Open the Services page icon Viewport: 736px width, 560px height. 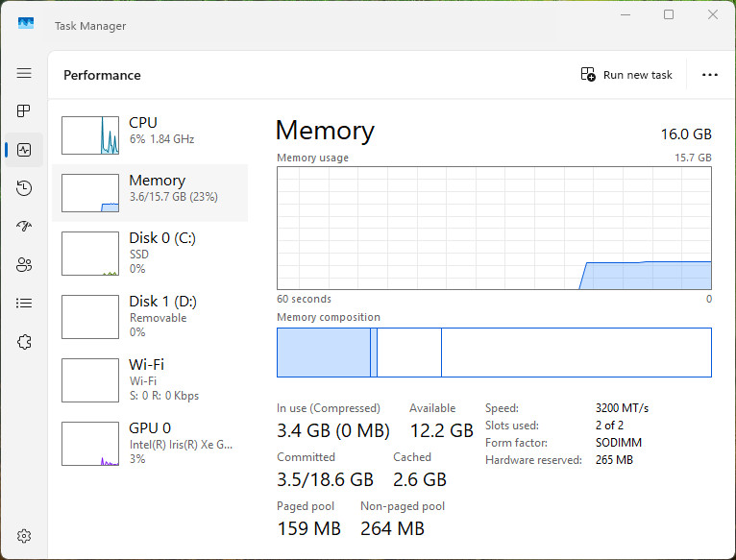tap(24, 342)
